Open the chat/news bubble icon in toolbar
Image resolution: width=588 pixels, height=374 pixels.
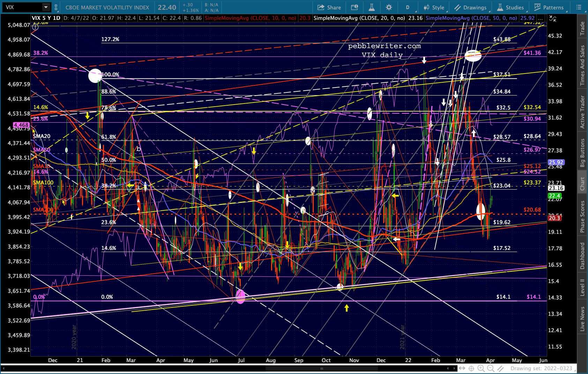(354, 7)
